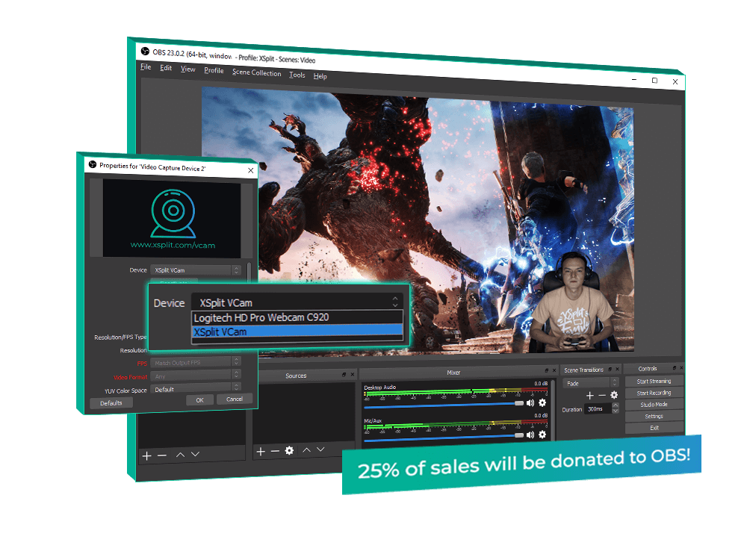Screen dimensions: 747x560
Task: Open the Device dropdown in Properties dialog
Action: (196, 270)
